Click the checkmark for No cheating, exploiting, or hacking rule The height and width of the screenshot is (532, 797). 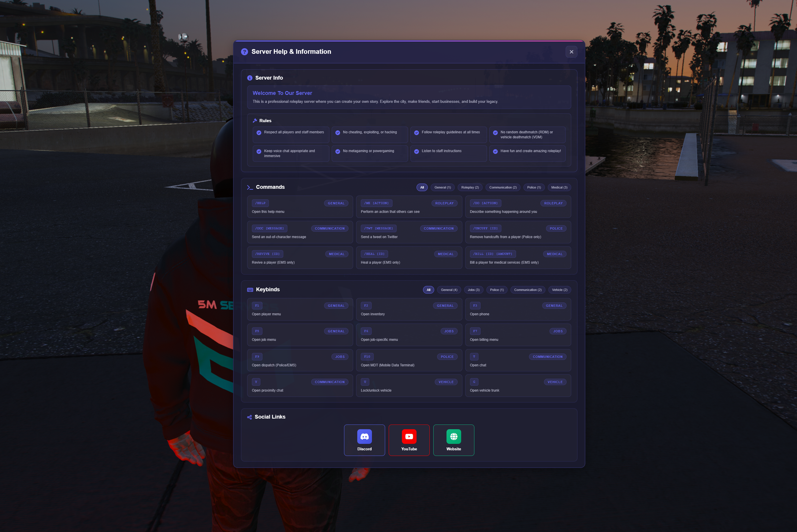[337, 133]
